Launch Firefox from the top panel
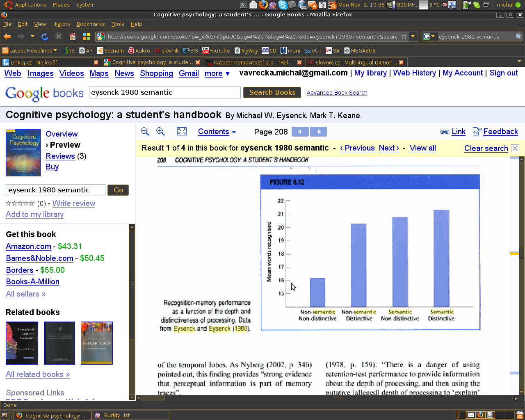 [x=263, y=5]
